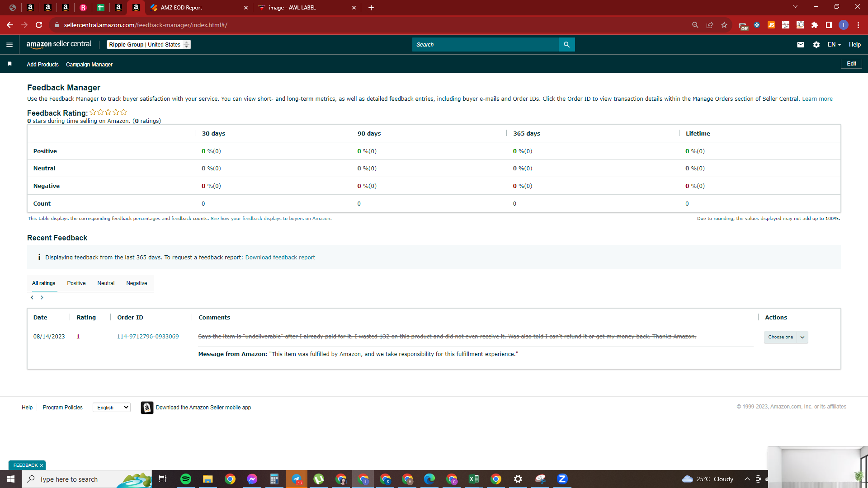
Task: Open the Seller Central hamburger menu
Action: click(x=9, y=45)
